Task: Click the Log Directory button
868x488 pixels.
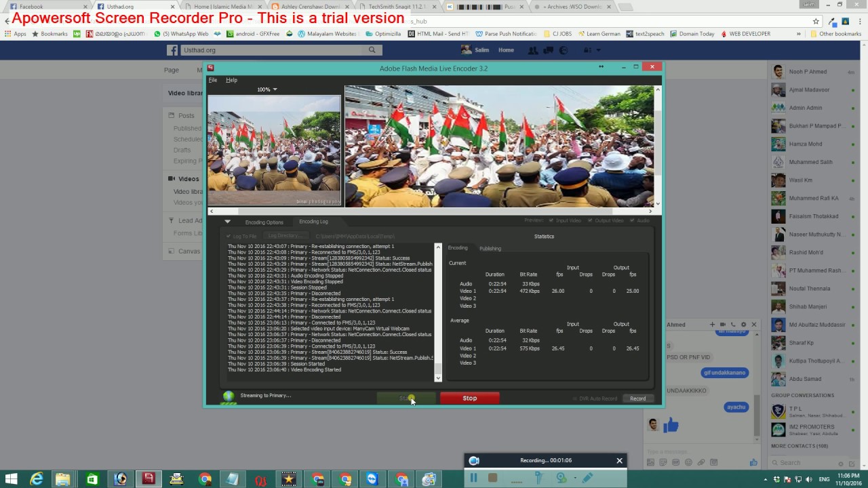Action: [285, 236]
